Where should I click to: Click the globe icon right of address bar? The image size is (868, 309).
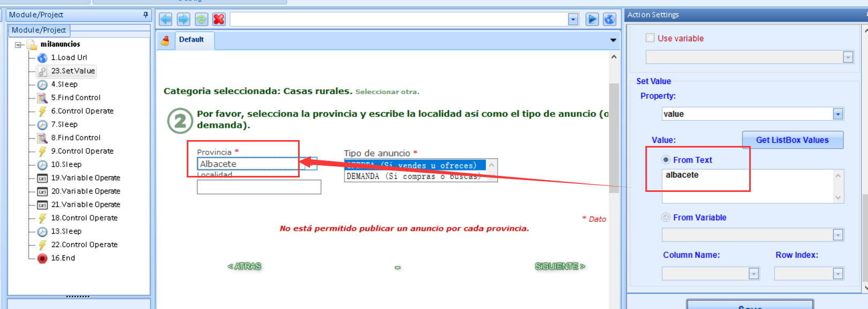pos(610,20)
